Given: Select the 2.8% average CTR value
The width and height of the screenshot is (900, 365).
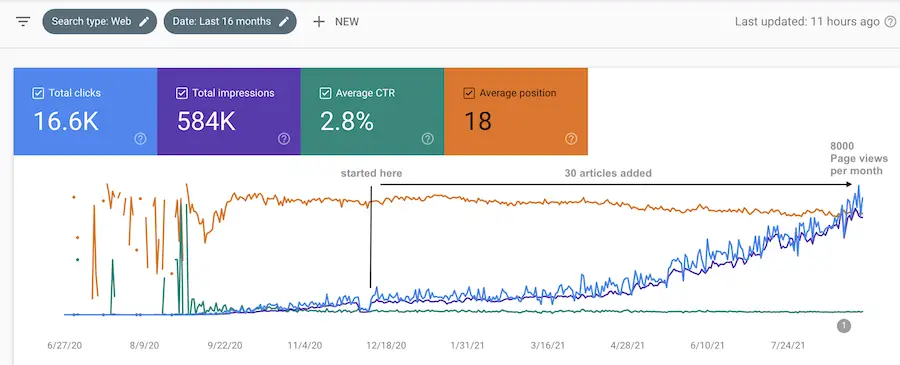Looking at the screenshot, I should [347, 122].
